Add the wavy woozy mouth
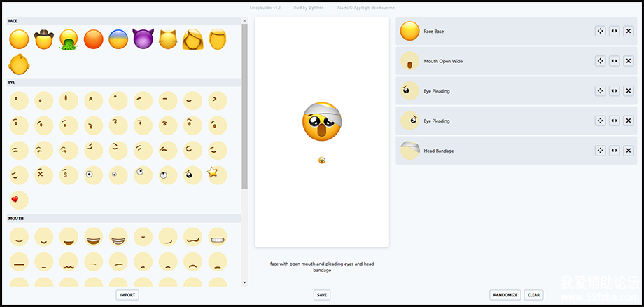The height and width of the screenshot is (307, 644). pos(192,237)
